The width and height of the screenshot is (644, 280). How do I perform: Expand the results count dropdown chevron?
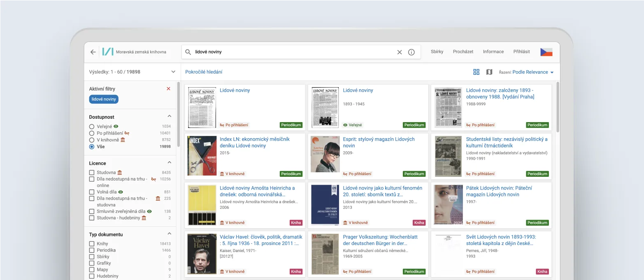(x=173, y=72)
